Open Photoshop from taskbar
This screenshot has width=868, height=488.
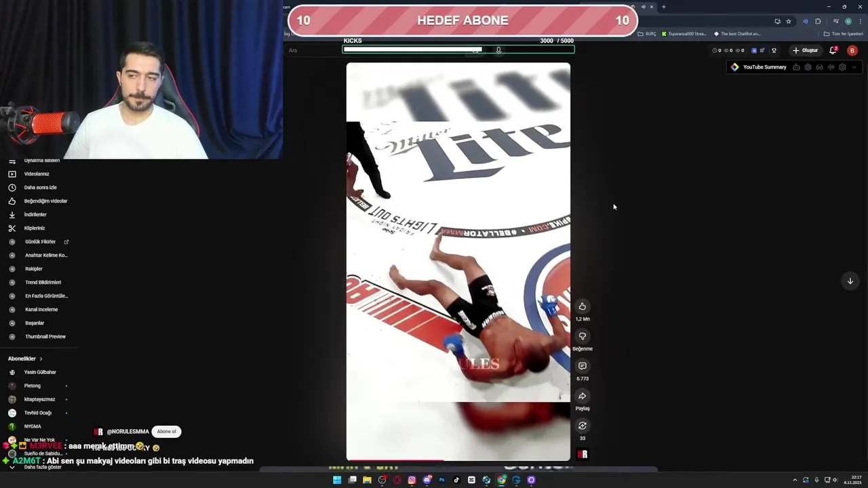click(x=441, y=480)
